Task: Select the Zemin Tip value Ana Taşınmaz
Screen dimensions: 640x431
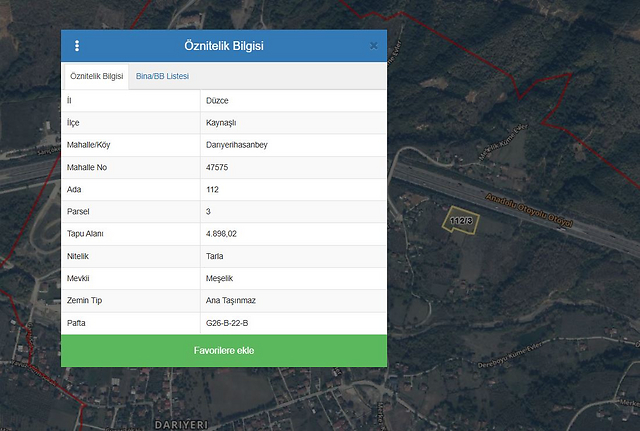Action: 232,300
